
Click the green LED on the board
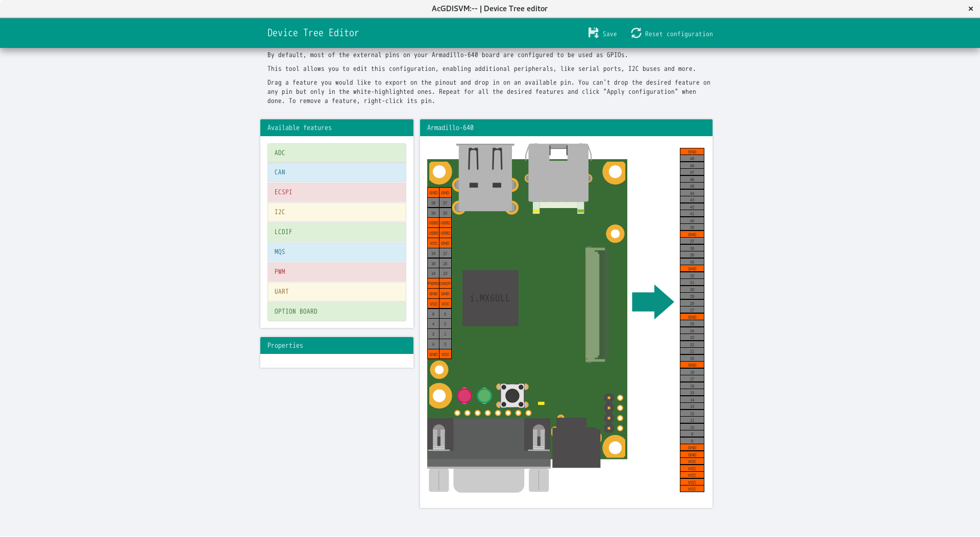484,396
